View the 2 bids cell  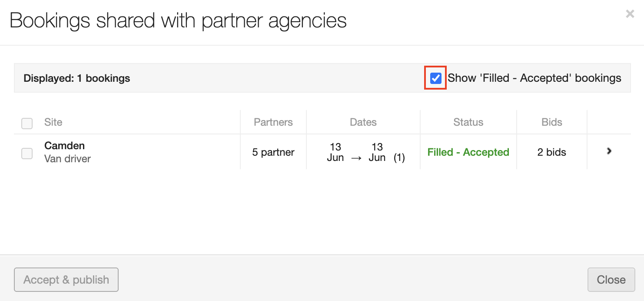tap(552, 152)
